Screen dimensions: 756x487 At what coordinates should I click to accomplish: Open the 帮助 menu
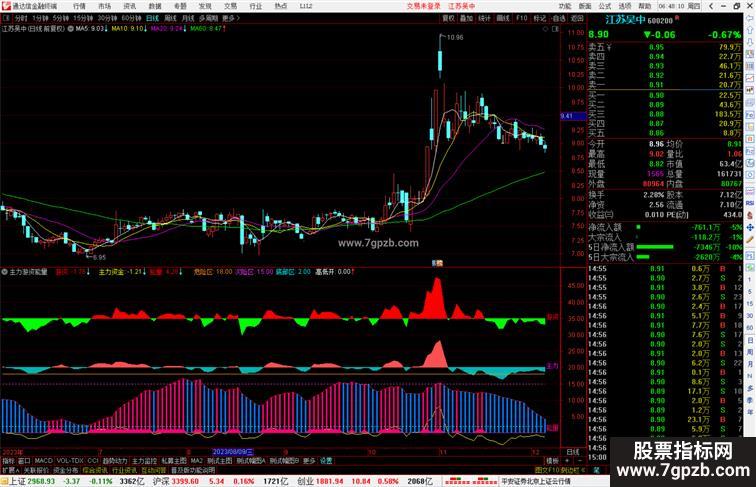645,6
